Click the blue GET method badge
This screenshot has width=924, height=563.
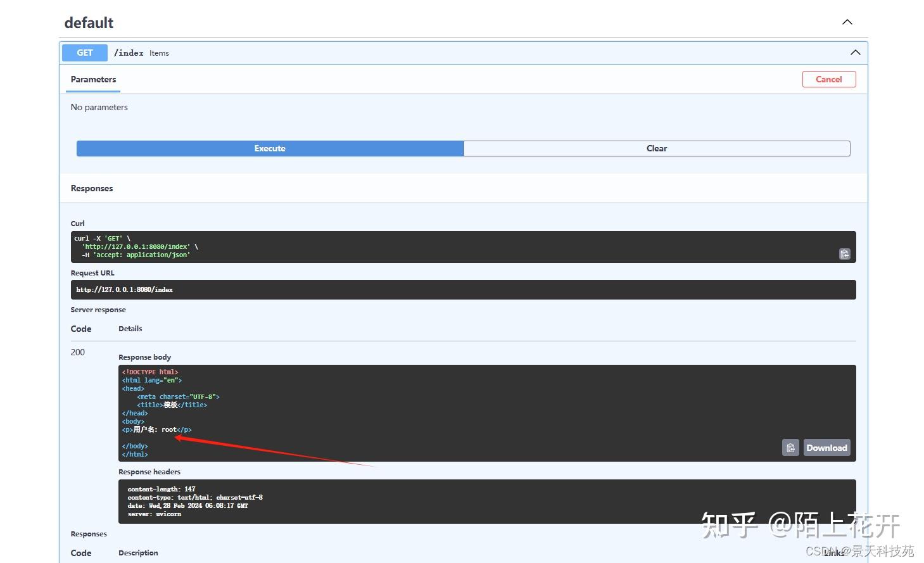[85, 53]
